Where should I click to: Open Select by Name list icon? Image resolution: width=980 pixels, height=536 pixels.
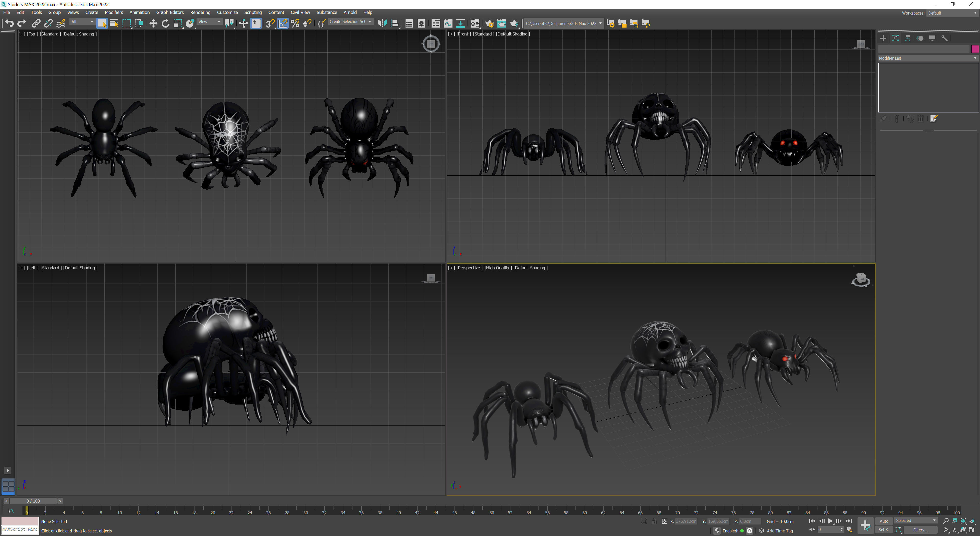(114, 23)
